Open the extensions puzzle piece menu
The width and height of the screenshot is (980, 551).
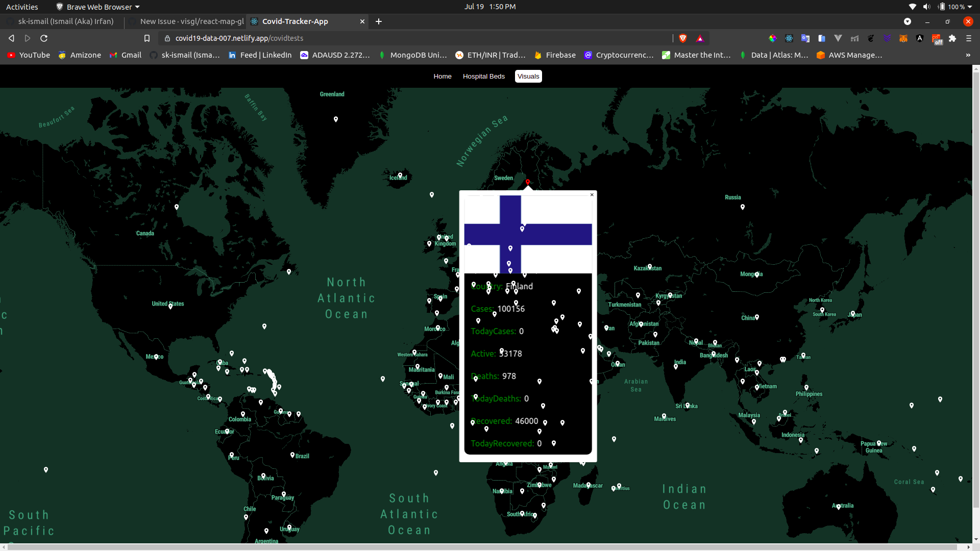953,38
